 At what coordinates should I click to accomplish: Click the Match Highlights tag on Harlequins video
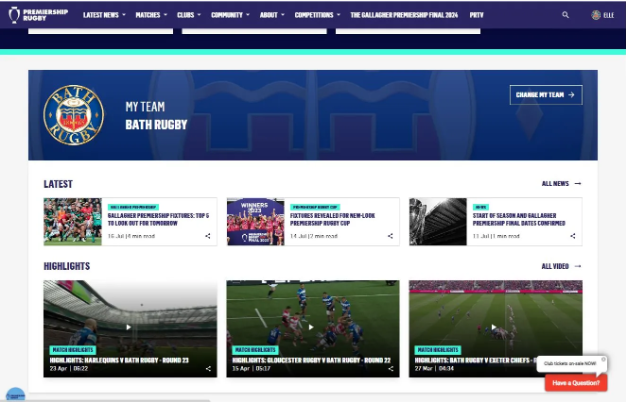[x=73, y=350]
